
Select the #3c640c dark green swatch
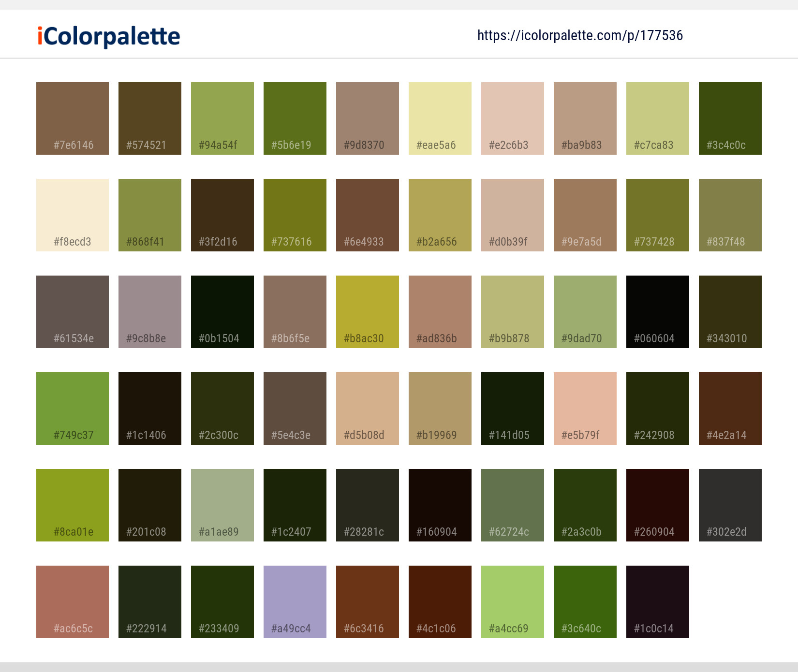coord(585,601)
